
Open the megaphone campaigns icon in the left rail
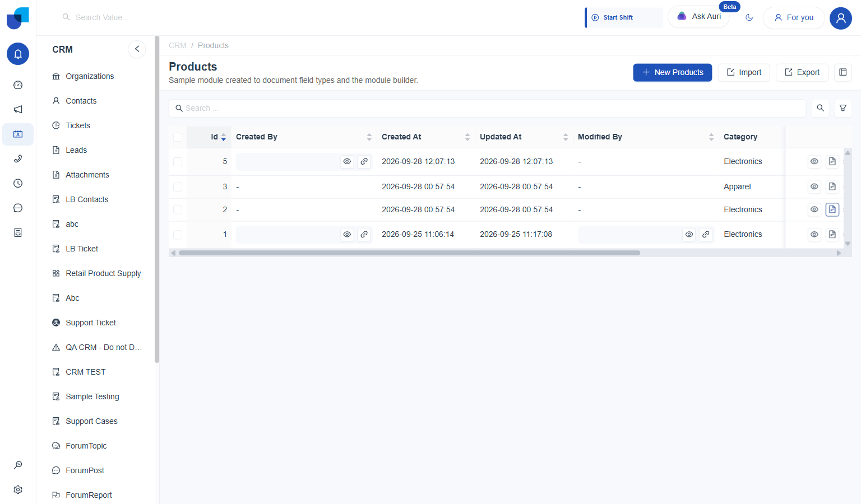coord(18,110)
